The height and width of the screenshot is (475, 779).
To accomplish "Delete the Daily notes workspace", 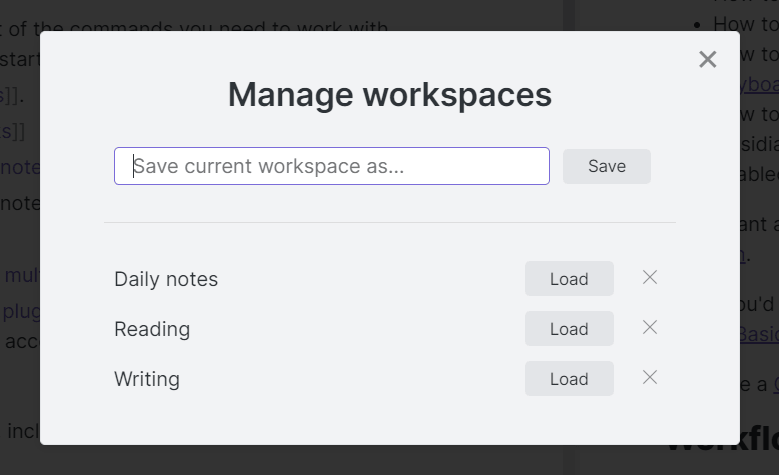I will click(x=650, y=278).
